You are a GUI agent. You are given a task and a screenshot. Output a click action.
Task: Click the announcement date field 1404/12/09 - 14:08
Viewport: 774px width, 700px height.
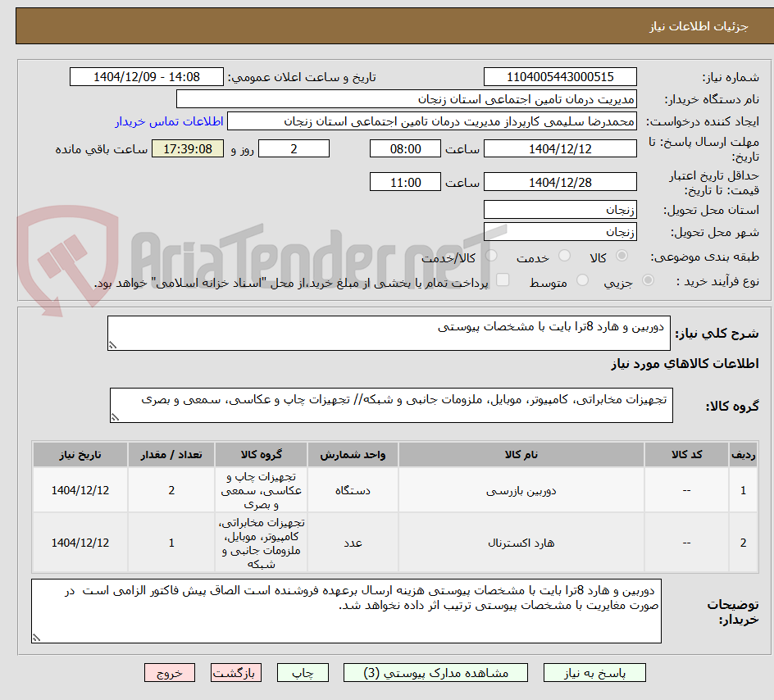[147, 77]
